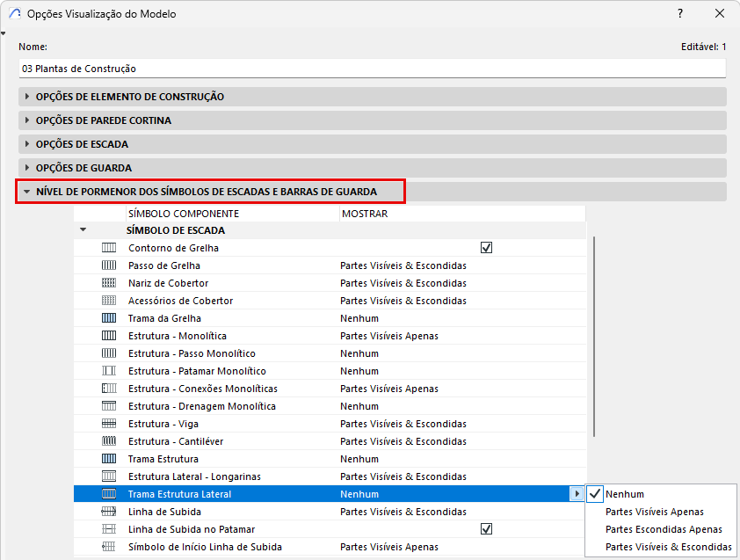740x560 pixels.
Task: Click Mostrar value of Estrutura - Cantiléver
Action: (x=403, y=441)
